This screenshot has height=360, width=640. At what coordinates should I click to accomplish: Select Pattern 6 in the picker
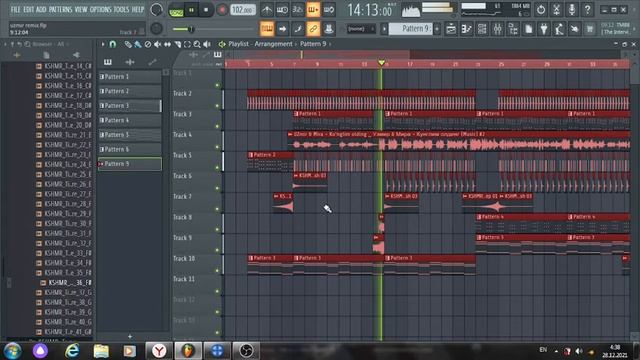coord(130,149)
